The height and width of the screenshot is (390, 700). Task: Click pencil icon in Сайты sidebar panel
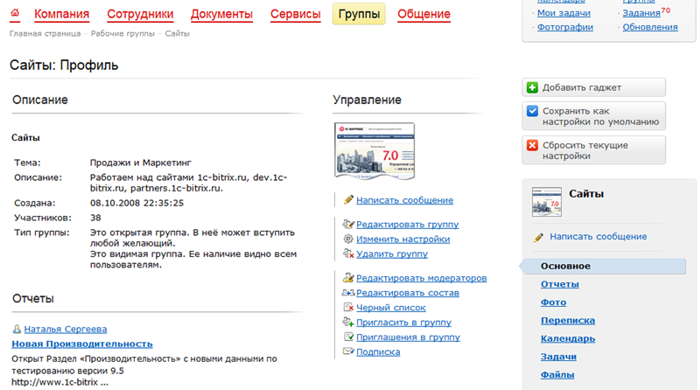point(538,237)
